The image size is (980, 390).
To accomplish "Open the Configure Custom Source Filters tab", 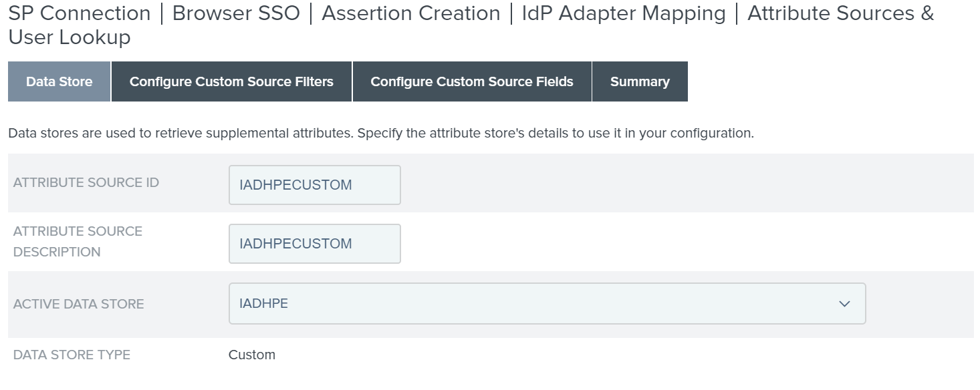I will (x=231, y=81).
